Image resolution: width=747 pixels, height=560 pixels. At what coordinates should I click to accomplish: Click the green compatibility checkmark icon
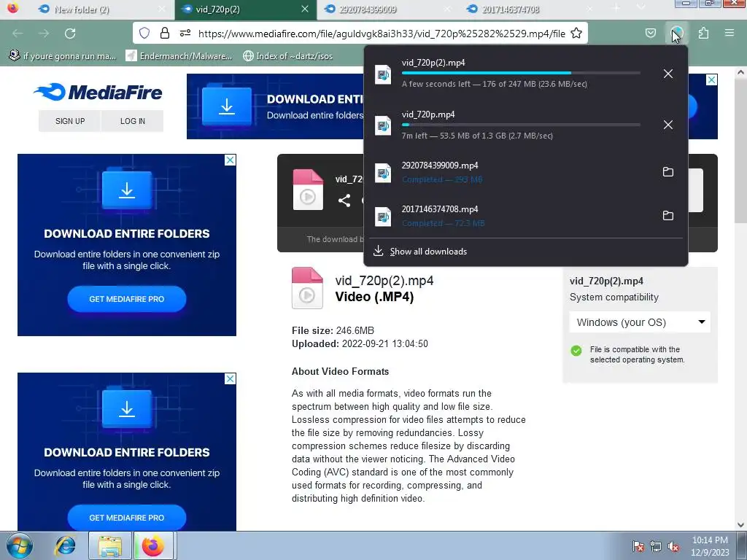point(576,351)
